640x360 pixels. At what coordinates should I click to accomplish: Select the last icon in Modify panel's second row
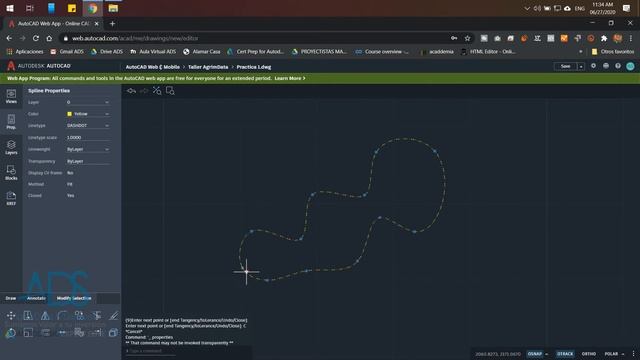tap(113, 333)
